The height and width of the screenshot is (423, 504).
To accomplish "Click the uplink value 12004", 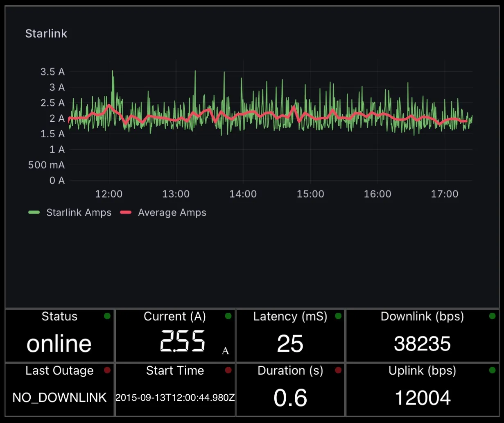I will point(422,398).
